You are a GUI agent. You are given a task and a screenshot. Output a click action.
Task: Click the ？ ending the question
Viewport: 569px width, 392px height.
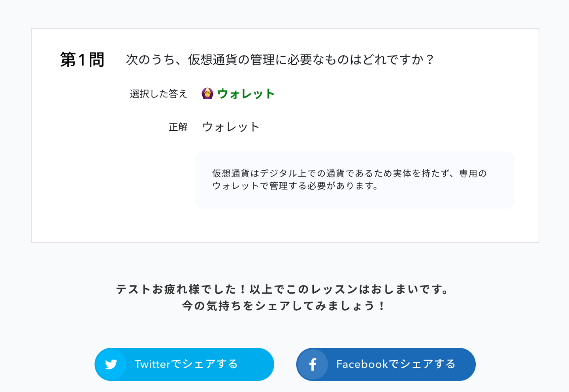(430, 60)
